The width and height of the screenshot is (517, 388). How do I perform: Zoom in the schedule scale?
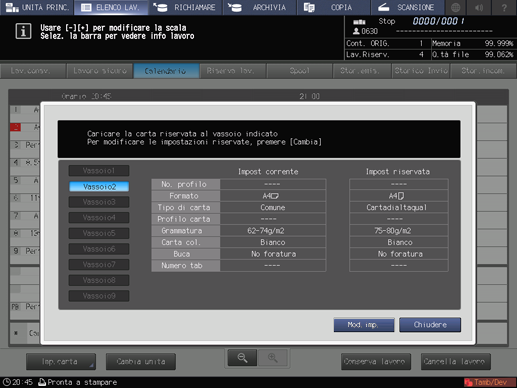point(273,358)
